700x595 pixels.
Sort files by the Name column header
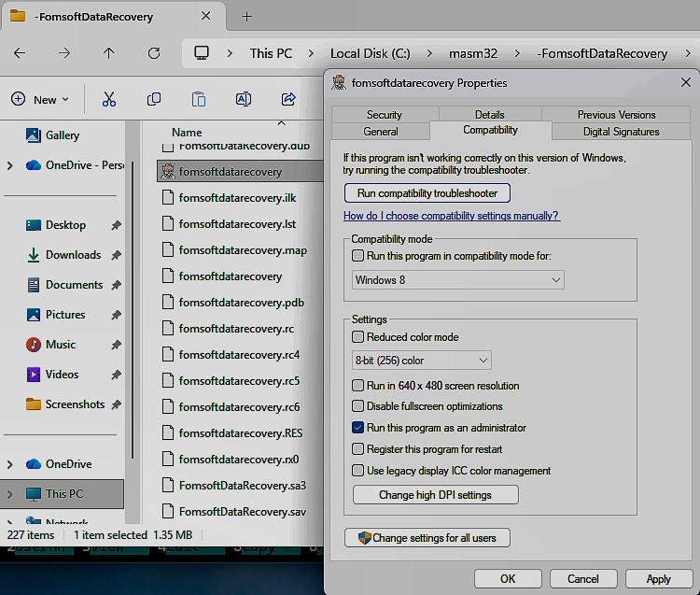click(187, 133)
